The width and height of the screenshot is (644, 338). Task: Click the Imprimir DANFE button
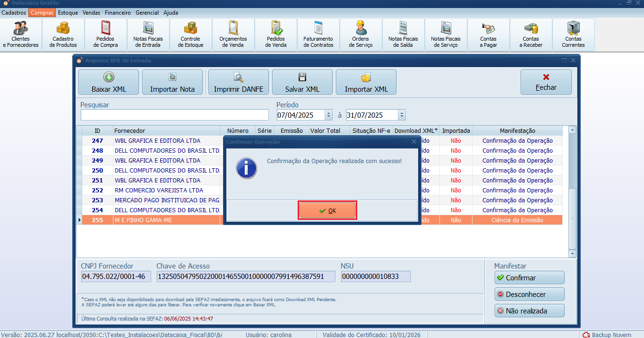click(238, 82)
